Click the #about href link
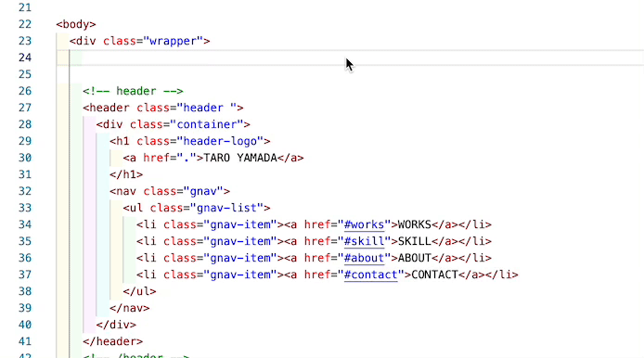The height and width of the screenshot is (358, 644). (x=364, y=258)
